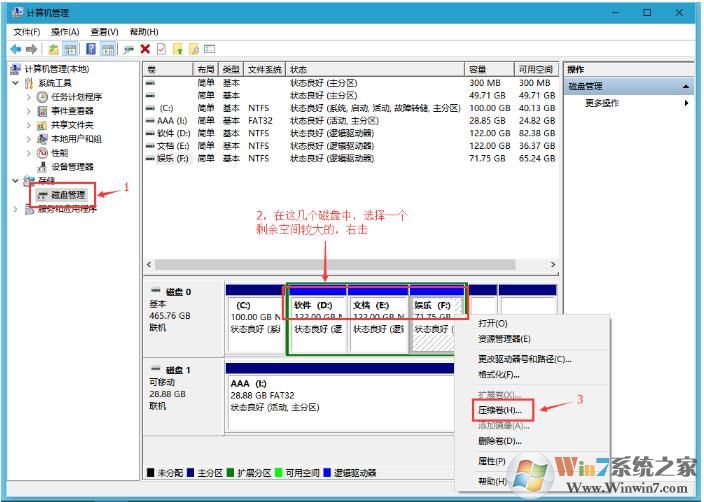The image size is (704, 502).
Task: Click the red X delete toolbar icon
Action: [x=145, y=48]
